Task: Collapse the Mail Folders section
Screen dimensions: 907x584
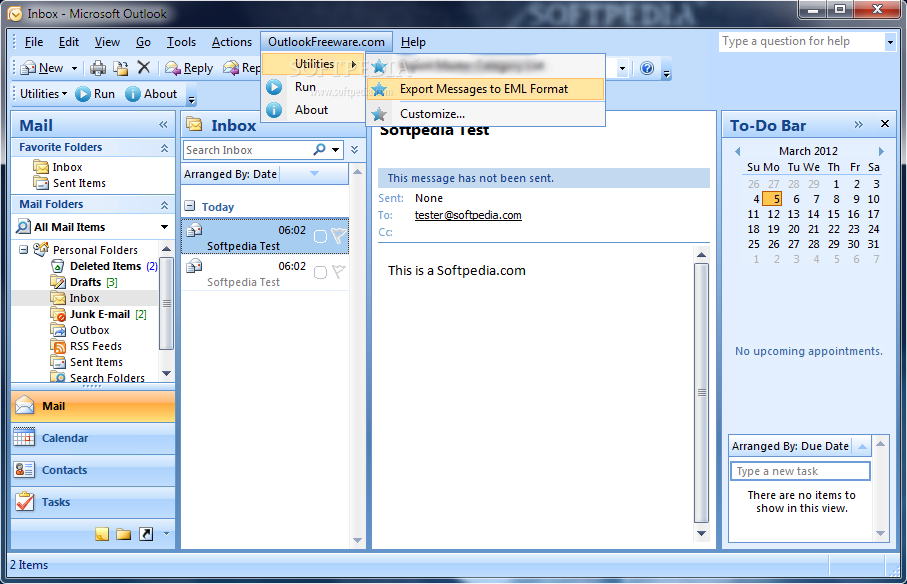Action: (164, 205)
